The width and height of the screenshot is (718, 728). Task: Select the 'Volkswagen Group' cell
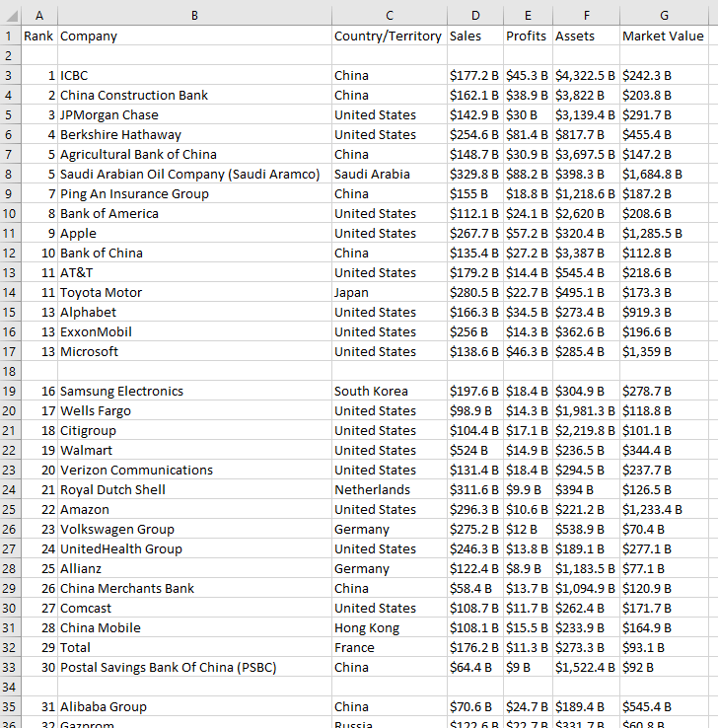(x=194, y=530)
